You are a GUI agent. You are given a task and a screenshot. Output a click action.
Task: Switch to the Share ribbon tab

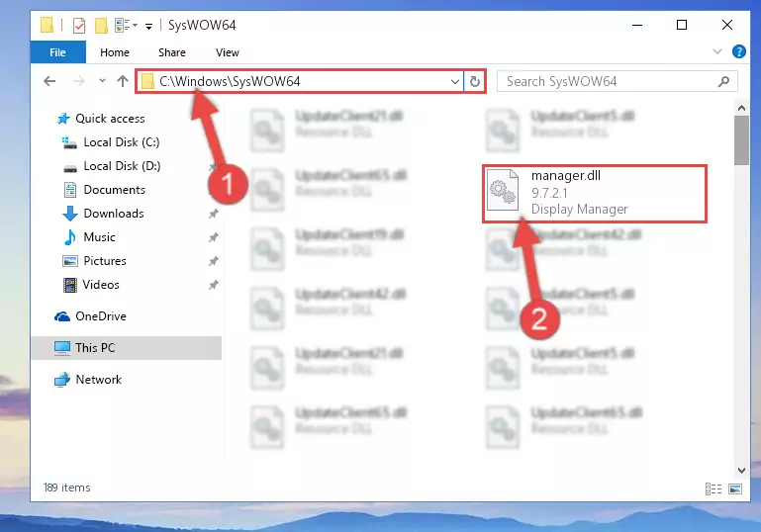pyautogui.click(x=172, y=52)
